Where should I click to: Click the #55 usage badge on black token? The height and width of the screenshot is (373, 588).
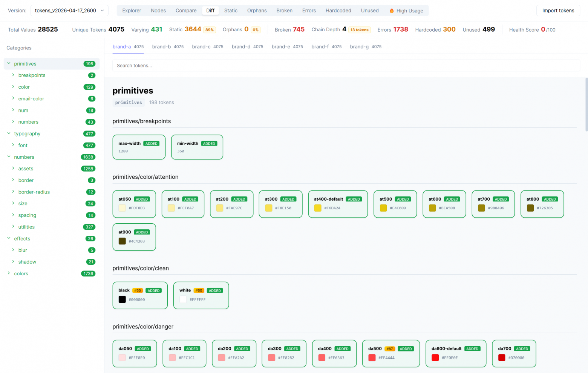tap(138, 290)
